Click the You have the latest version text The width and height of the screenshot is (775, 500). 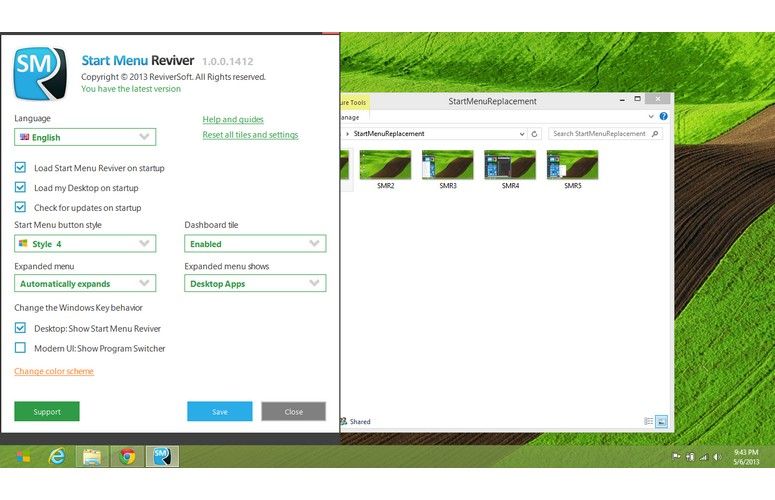[x=131, y=89]
